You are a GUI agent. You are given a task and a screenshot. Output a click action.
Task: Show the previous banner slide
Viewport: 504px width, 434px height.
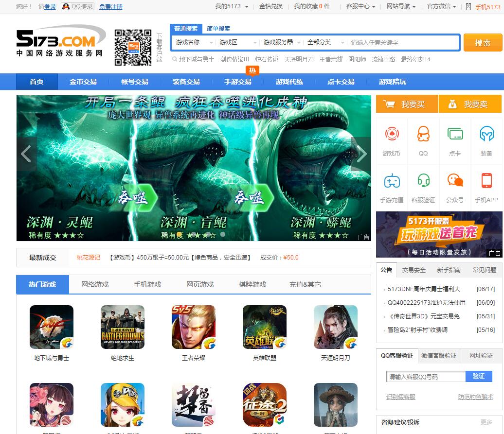click(x=26, y=154)
